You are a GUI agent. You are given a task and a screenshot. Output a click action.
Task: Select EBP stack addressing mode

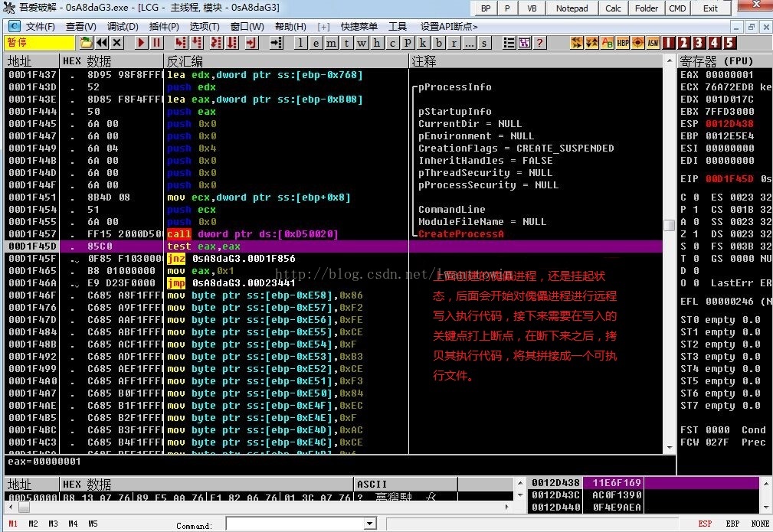[x=732, y=524]
